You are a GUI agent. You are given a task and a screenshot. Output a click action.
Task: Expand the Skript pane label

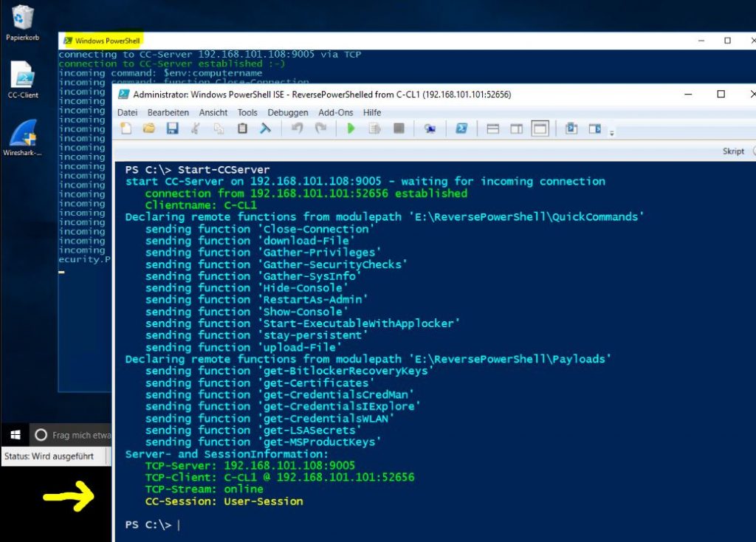pyautogui.click(x=733, y=151)
